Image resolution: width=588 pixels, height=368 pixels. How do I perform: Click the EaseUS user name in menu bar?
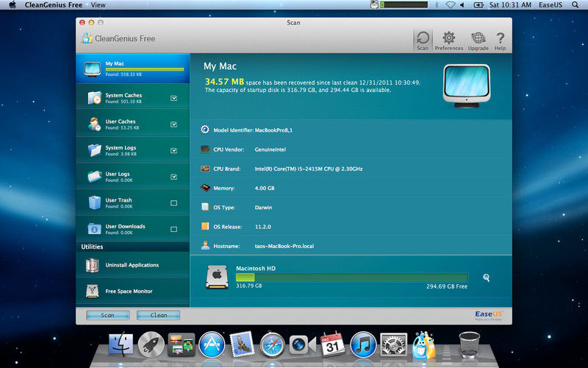550,5
